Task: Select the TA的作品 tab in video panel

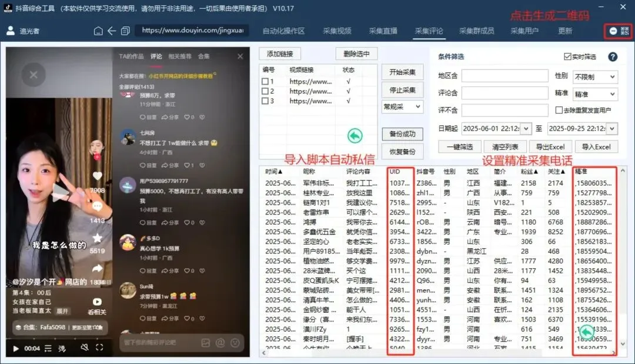Action: click(x=131, y=56)
